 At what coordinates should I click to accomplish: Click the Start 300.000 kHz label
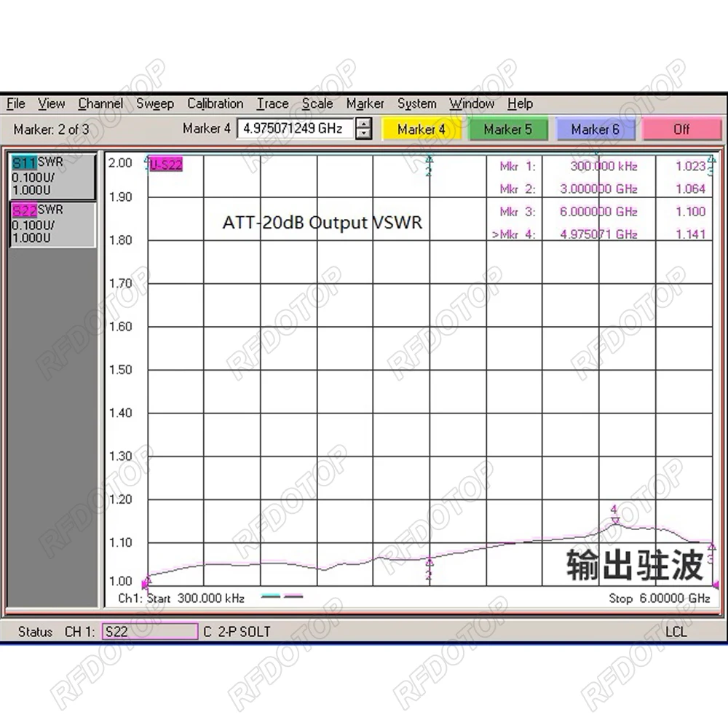(x=195, y=598)
